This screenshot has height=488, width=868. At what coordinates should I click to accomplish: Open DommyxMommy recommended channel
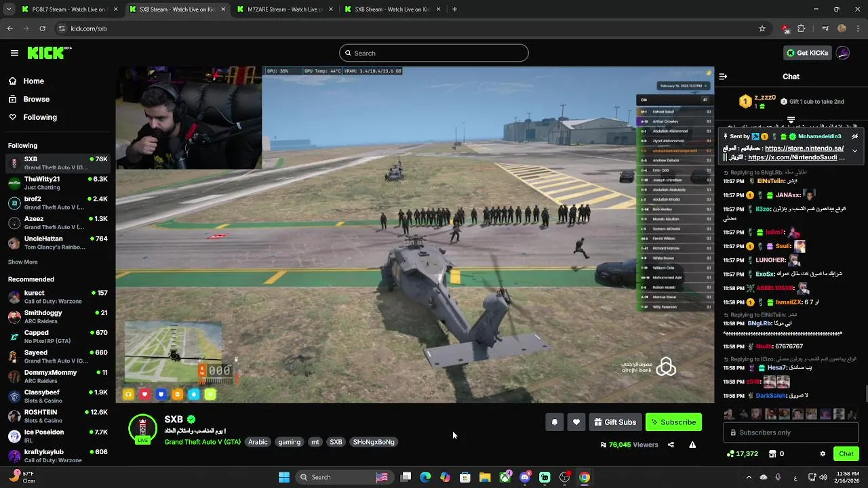pos(58,376)
